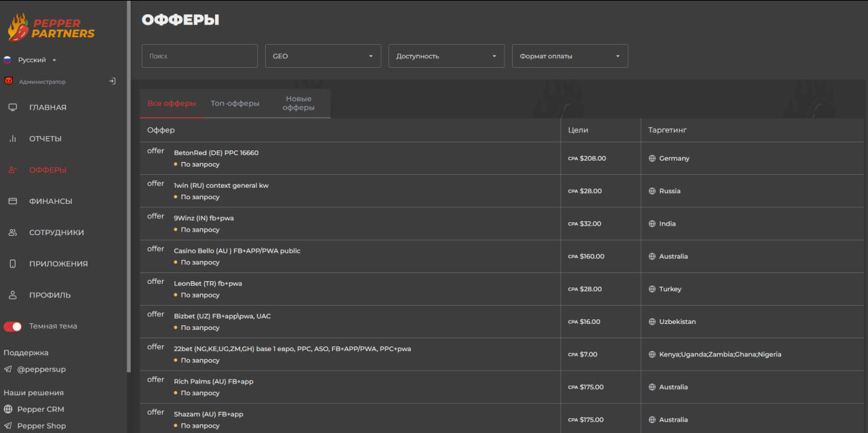Click the logout icon next to Администратор
868x433 pixels.
coord(113,81)
